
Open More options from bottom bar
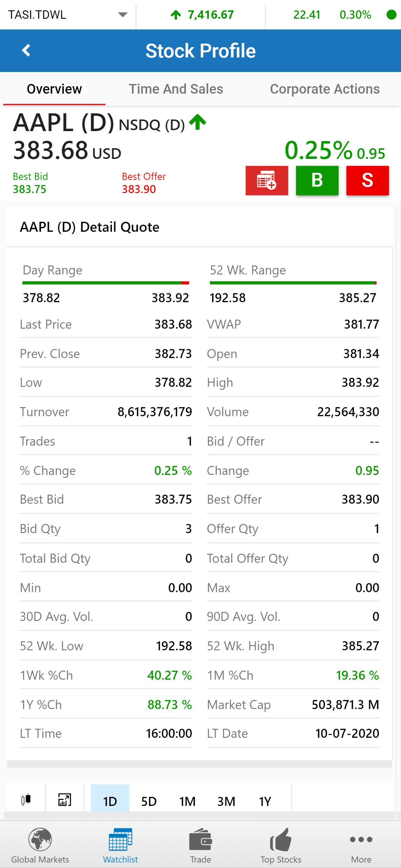361,845
